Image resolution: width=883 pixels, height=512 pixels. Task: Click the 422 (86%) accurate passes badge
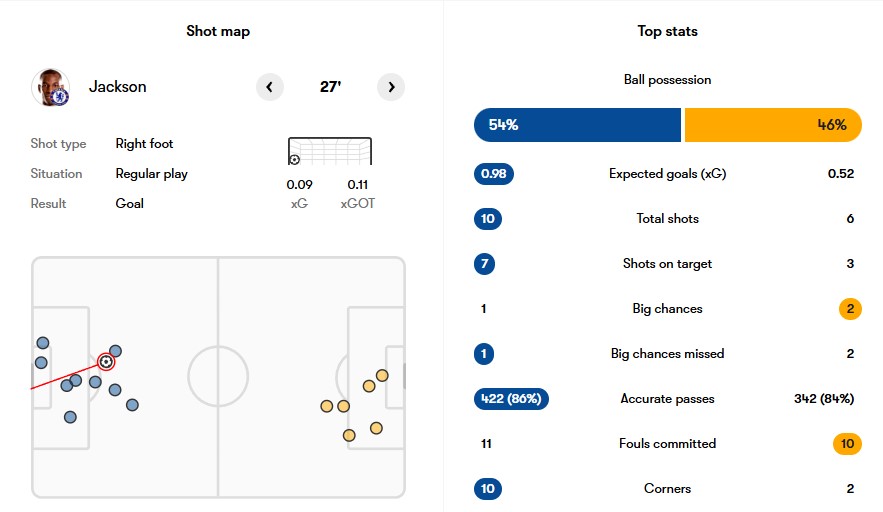coord(511,399)
